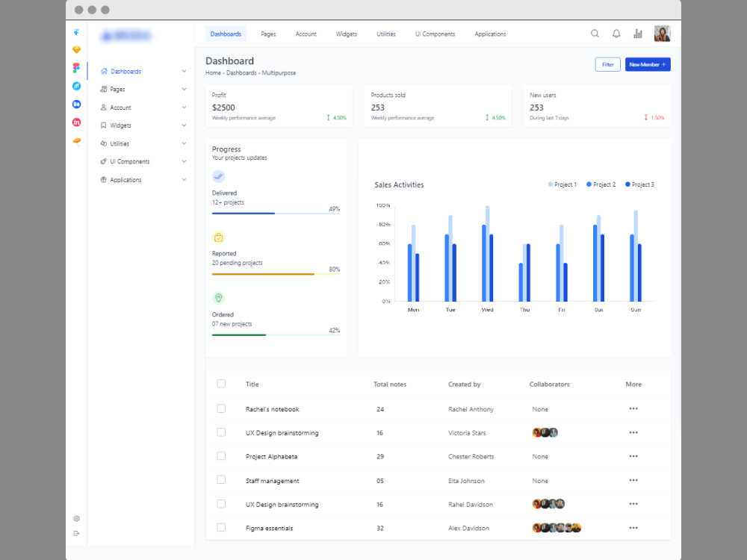Viewport: 747px width, 560px height.
Task: Open more options for Staff management
Action: pyautogui.click(x=633, y=480)
